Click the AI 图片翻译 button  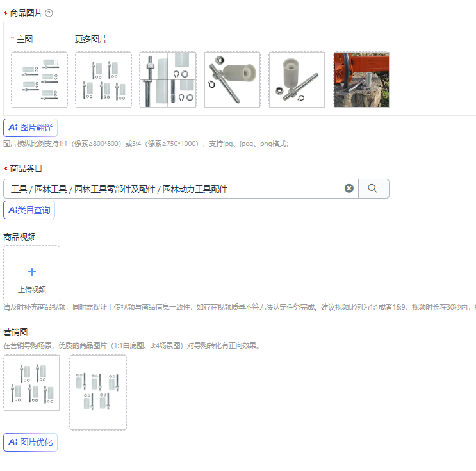(x=30, y=128)
